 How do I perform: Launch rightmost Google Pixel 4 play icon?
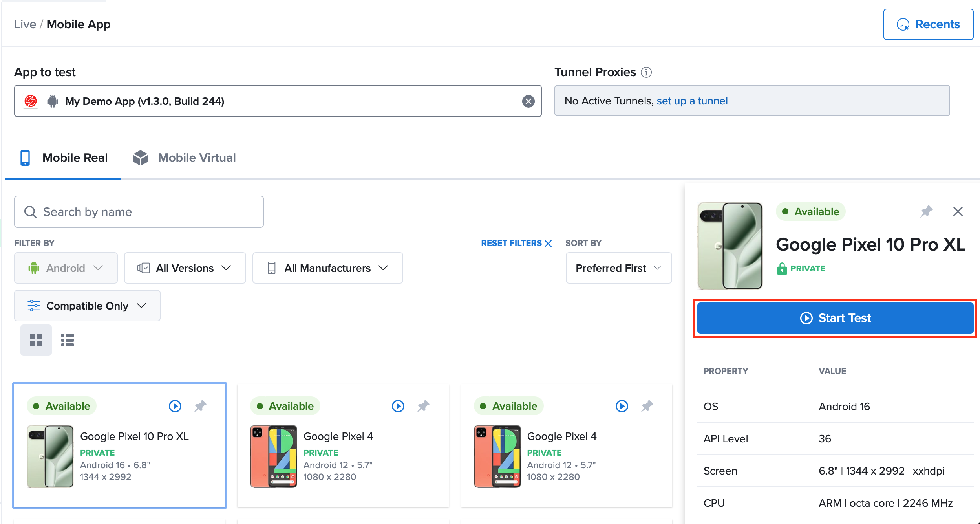click(622, 406)
